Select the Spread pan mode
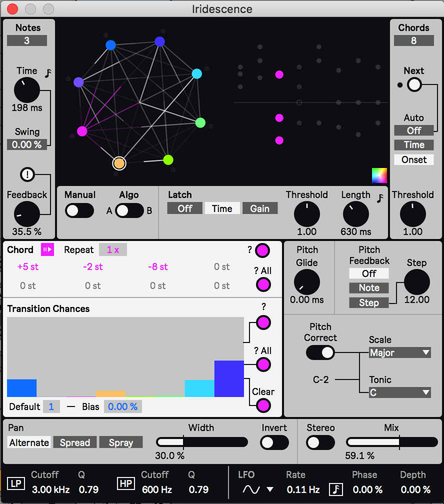Screen dimensions: 444x504 point(75,442)
